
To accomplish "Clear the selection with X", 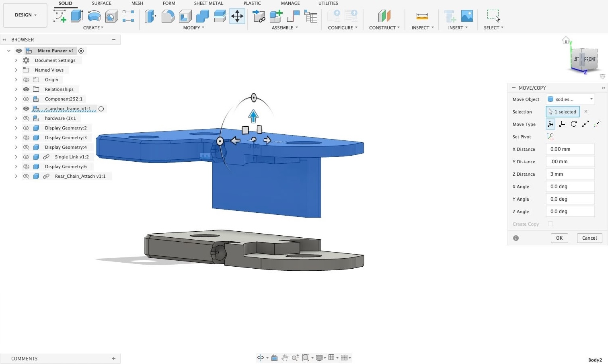I will pos(586,111).
